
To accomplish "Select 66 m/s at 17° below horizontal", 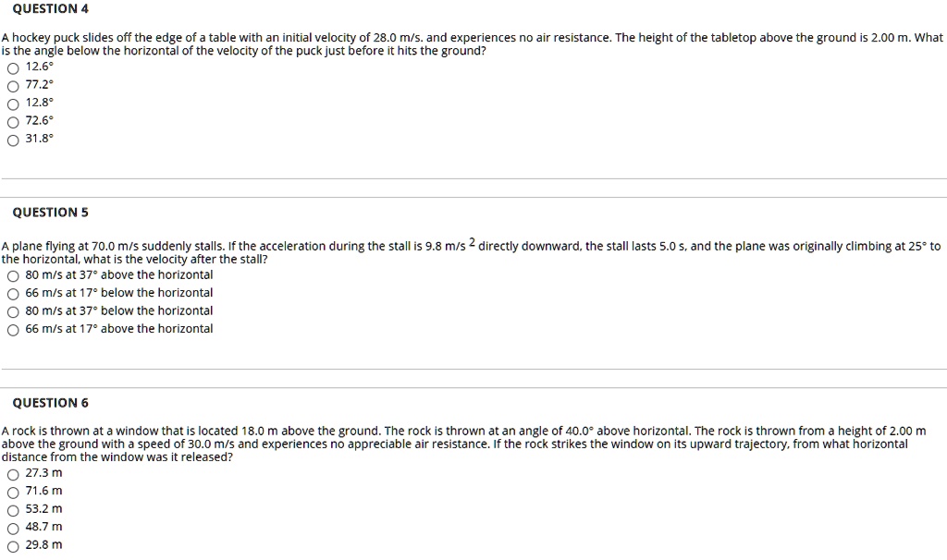I will click(x=13, y=293).
